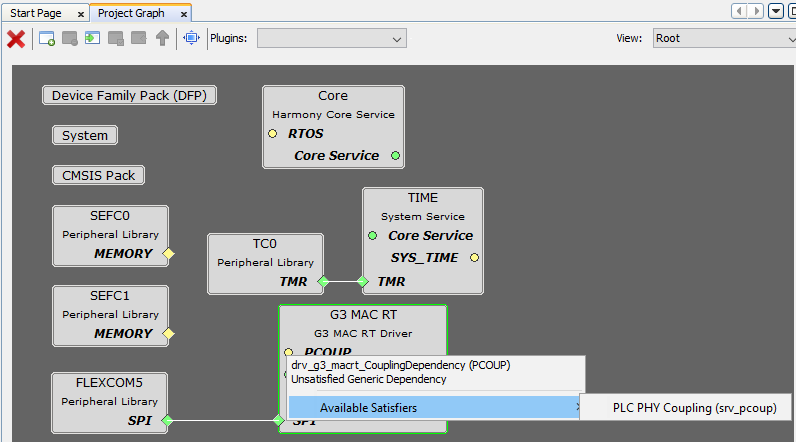Close the Start Page tab
Screen dimensions: 796x442
click(81, 15)
